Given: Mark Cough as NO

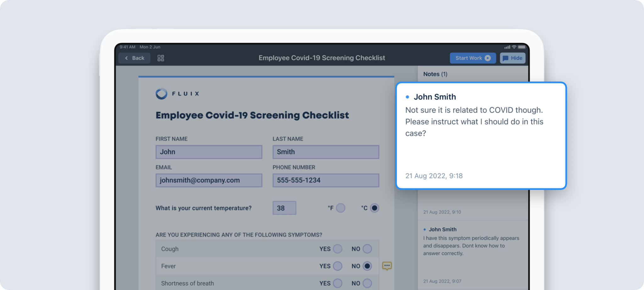Looking at the screenshot, I should (x=367, y=249).
